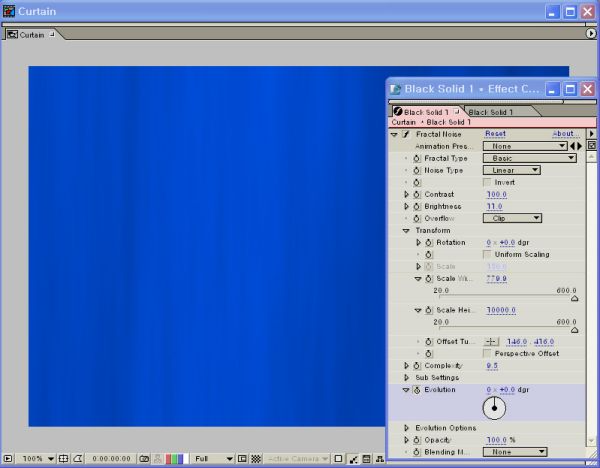Open the Overflow dropdown

[512, 219]
